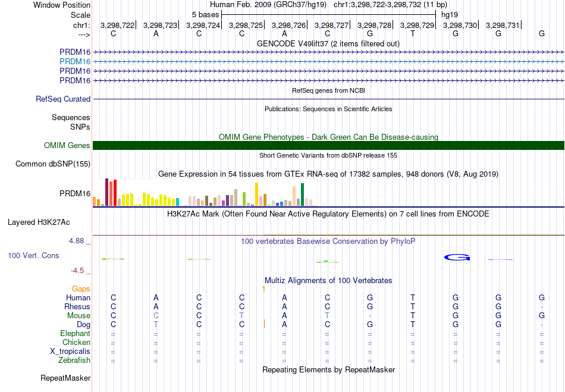The image size is (565, 392).
Task: Click Repeating Elements by RepeatMasker title
Action: click(328, 369)
